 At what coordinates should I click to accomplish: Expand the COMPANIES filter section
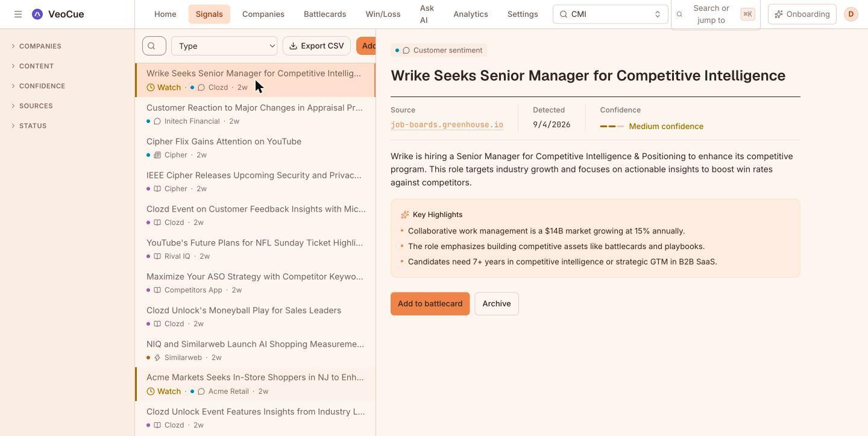click(x=36, y=46)
